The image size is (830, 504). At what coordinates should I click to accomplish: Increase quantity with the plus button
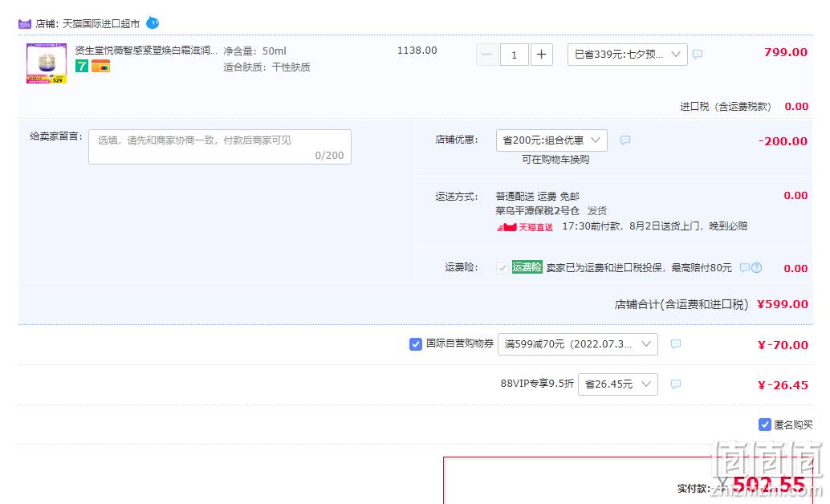pos(542,55)
